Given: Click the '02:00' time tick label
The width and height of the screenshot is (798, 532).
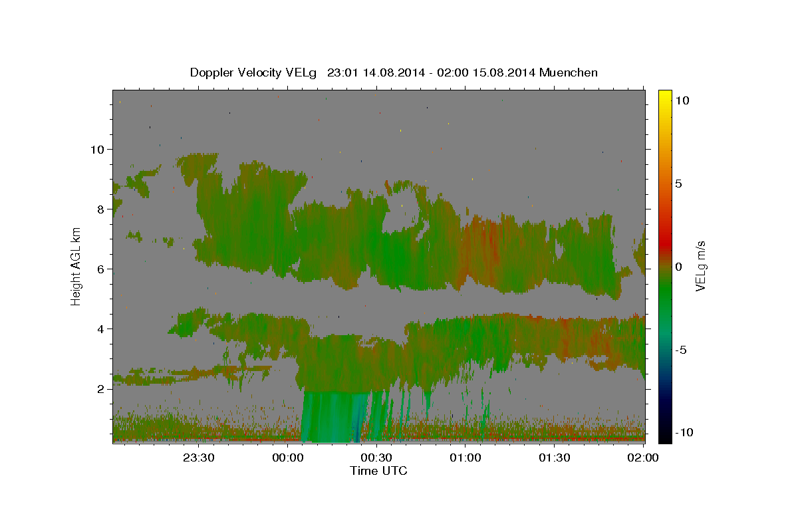Looking at the screenshot, I should click(x=642, y=458).
